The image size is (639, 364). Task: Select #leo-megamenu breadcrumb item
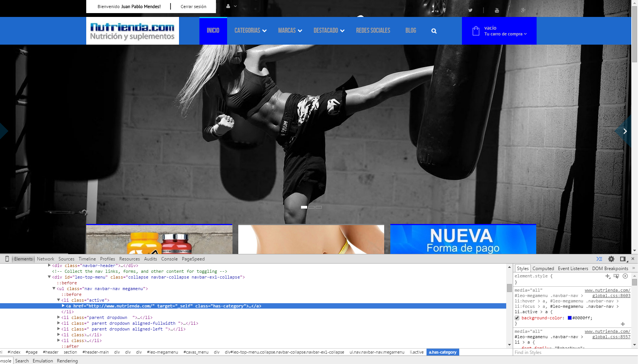point(162,352)
